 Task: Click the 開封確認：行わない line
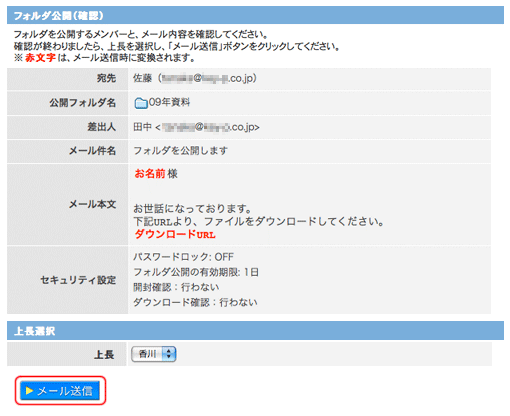[176, 287]
